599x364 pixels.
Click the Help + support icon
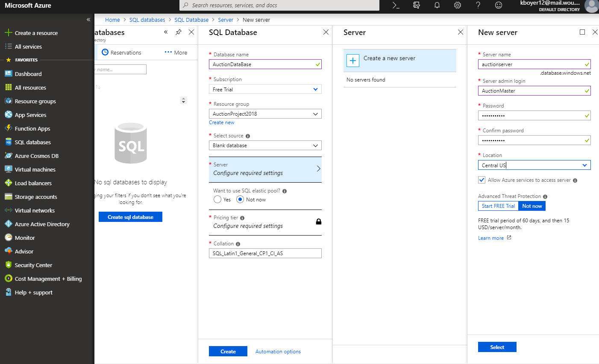pos(8,292)
